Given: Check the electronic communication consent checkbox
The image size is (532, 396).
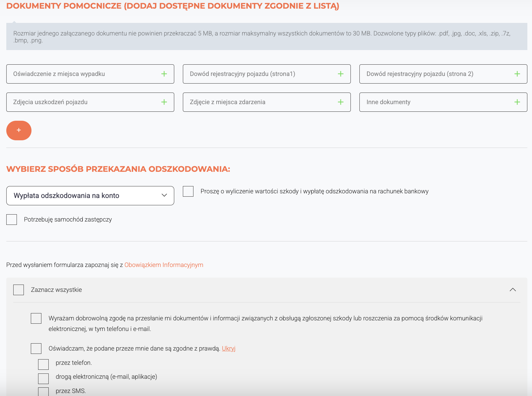Looking at the screenshot, I should pos(36,318).
